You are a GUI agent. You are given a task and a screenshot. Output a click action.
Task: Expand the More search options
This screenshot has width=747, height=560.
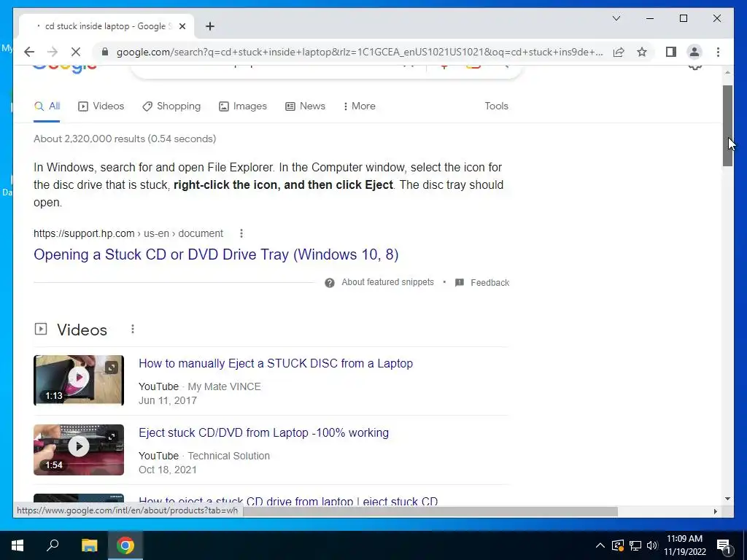coord(359,106)
